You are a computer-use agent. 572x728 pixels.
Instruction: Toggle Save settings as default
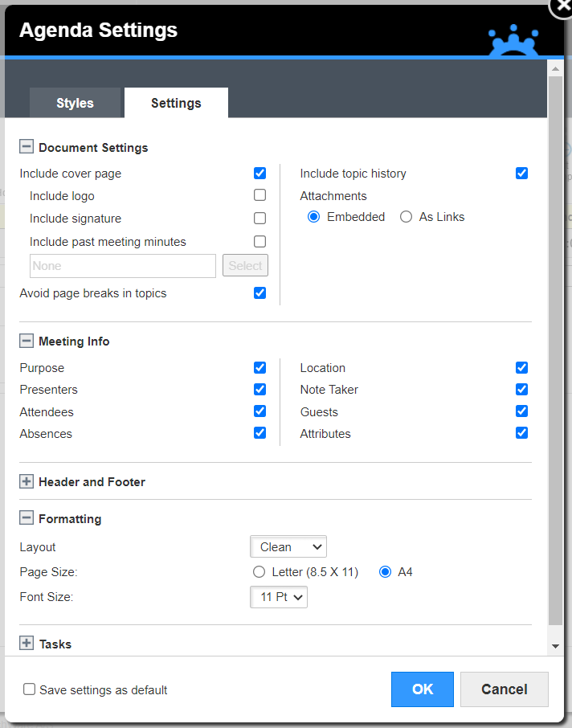pos(29,689)
